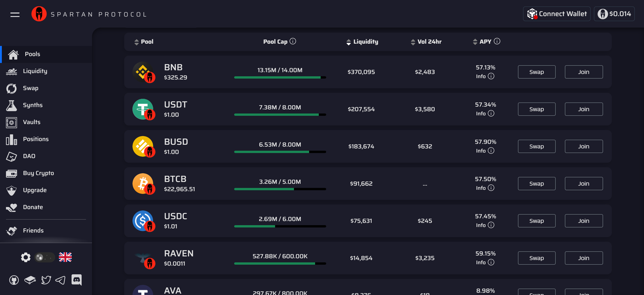Click the Spartan Protocol helmet logo
This screenshot has height=295, width=644.
coord(39,14)
